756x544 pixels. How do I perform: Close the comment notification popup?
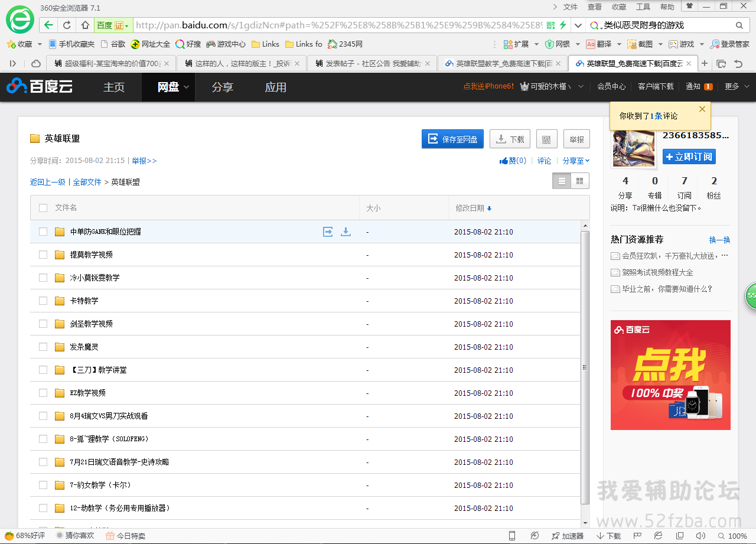tap(702, 109)
